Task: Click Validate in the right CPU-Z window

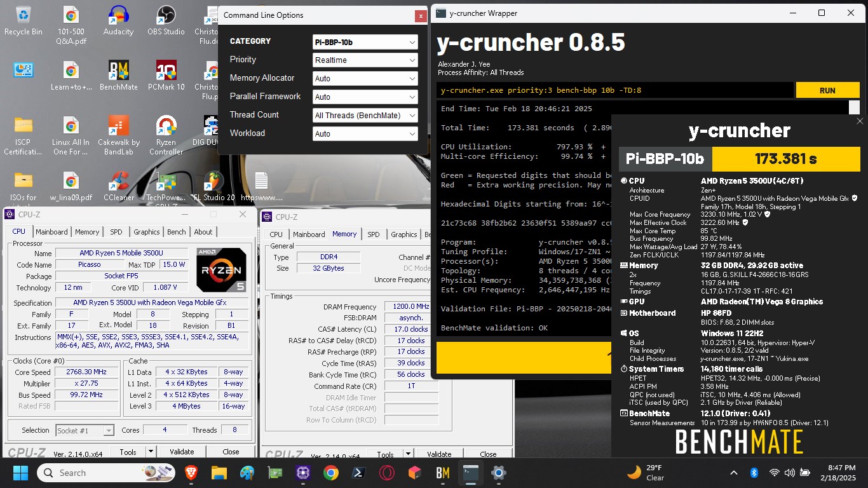Action: [439, 454]
